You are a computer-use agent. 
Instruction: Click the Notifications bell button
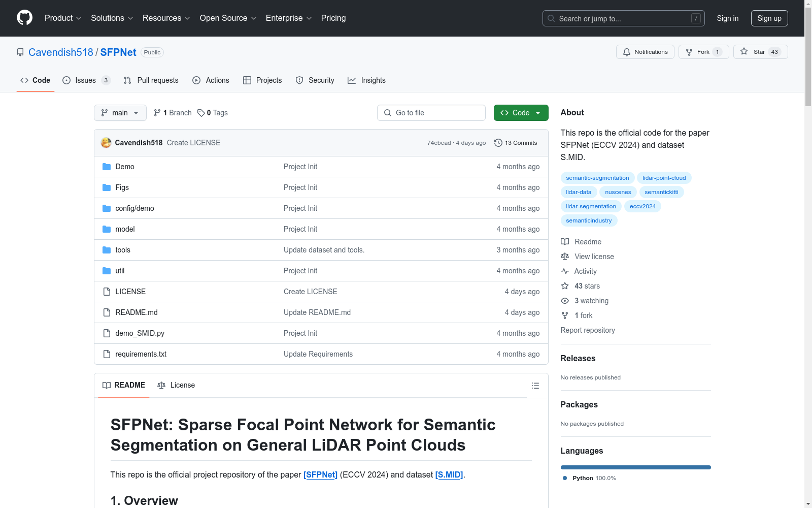click(x=645, y=52)
